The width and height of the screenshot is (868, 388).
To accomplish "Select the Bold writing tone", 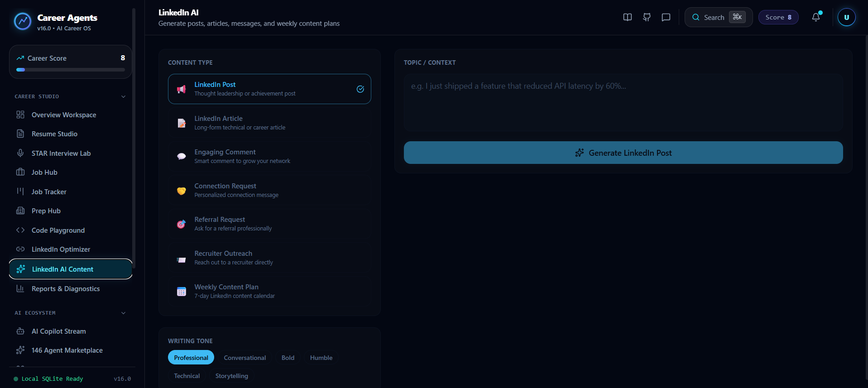I will [x=288, y=357].
